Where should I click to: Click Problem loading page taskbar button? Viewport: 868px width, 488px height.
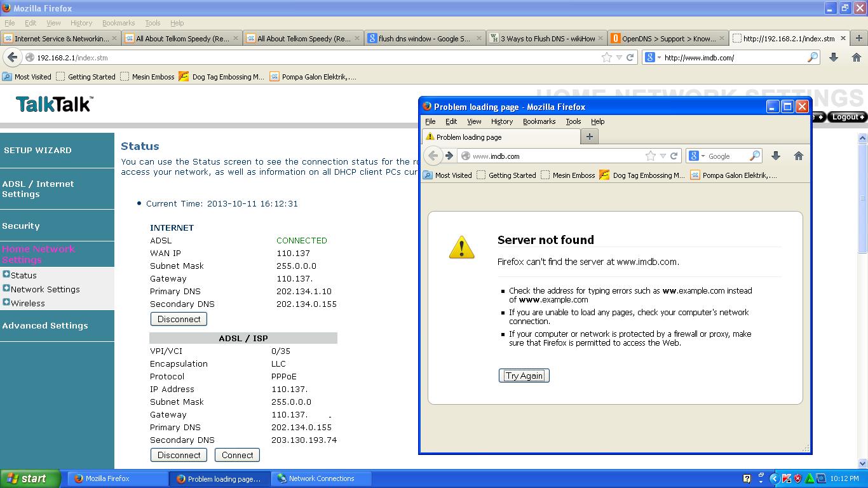tap(220, 478)
